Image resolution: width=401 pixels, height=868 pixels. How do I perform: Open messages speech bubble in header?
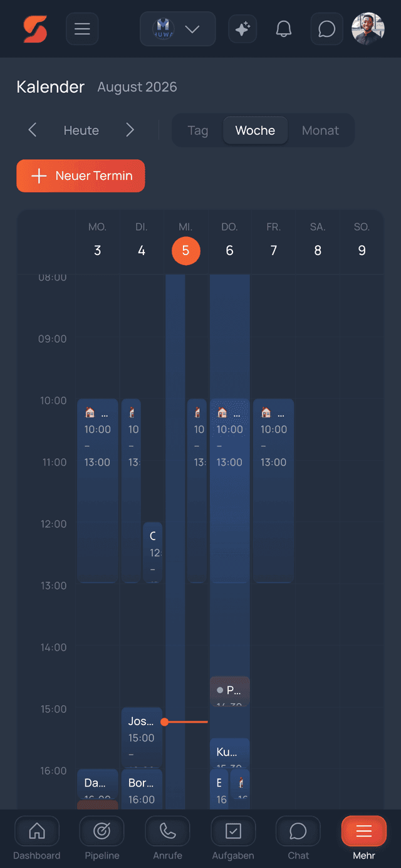326,29
